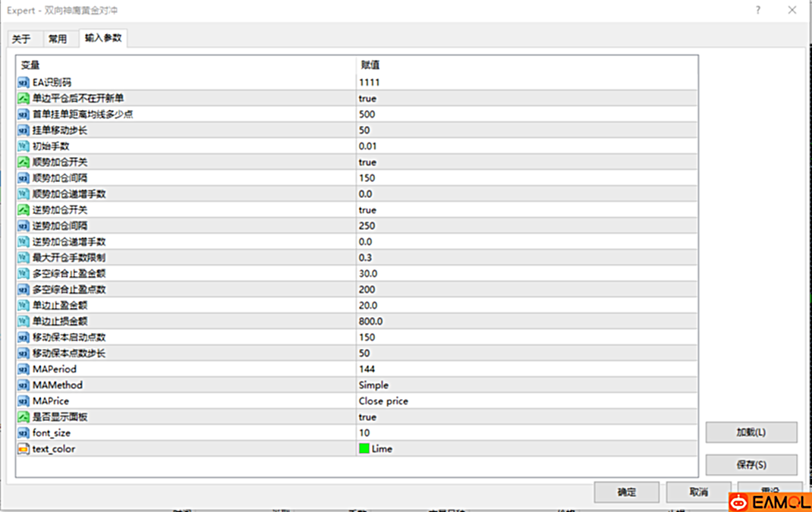The height and width of the screenshot is (512, 812).
Task: Open the MAMethod Simple dropdown value
Action: tap(373, 385)
